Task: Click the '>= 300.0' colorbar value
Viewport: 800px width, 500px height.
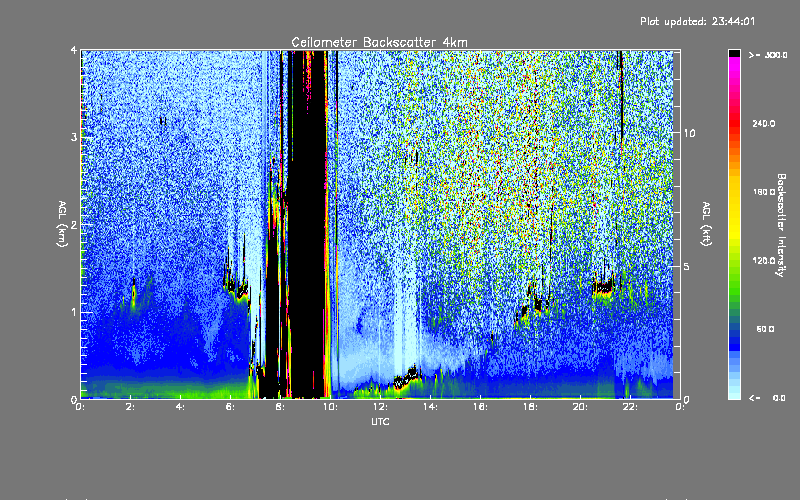Action: pos(768,55)
